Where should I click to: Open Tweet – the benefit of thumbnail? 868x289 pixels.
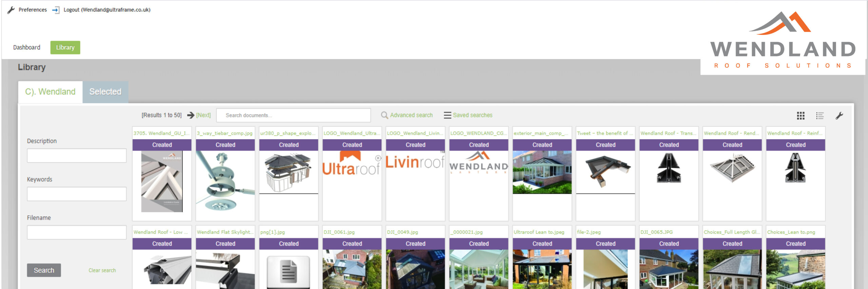606,173
